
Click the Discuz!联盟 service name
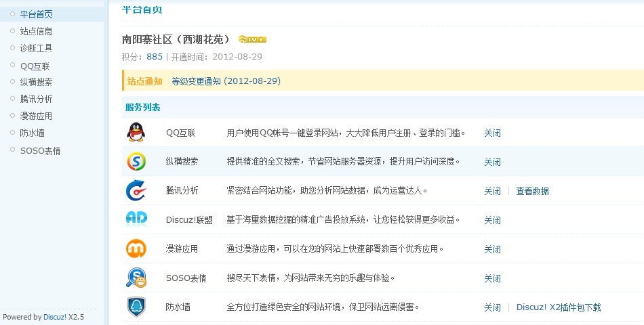tap(189, 220)
